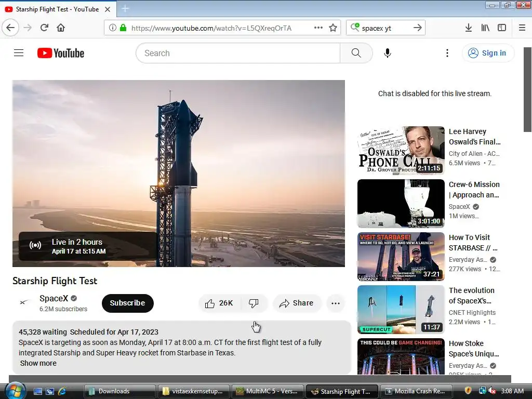Screen dimensions: 532x399
Task: Go back with the Firefox back arrow
Action: point(10,28)
